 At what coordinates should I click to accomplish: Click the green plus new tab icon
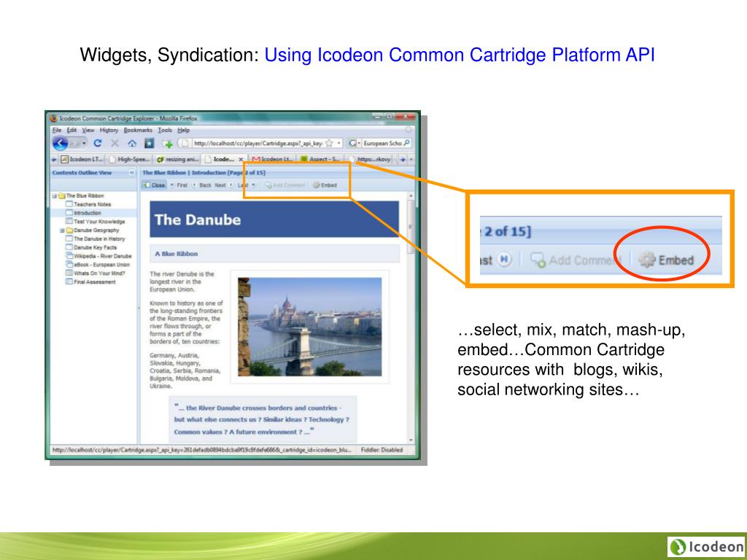(x=167, y=144)
